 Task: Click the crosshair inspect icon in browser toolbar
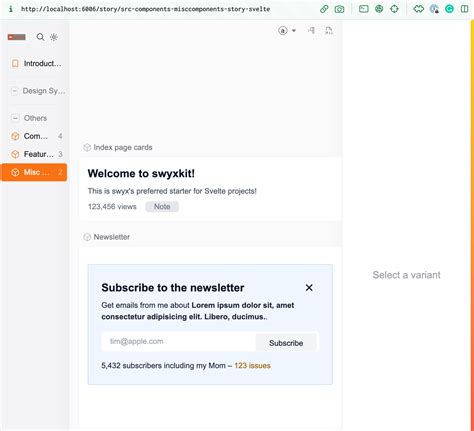pos(394,9)
